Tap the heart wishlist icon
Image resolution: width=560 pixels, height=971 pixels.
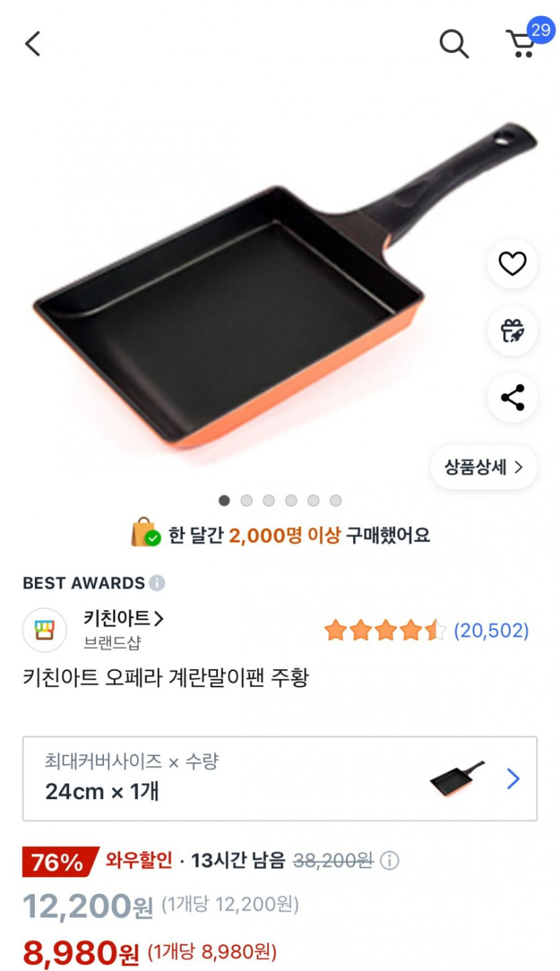pyautogui.click(x=512, y=264)
